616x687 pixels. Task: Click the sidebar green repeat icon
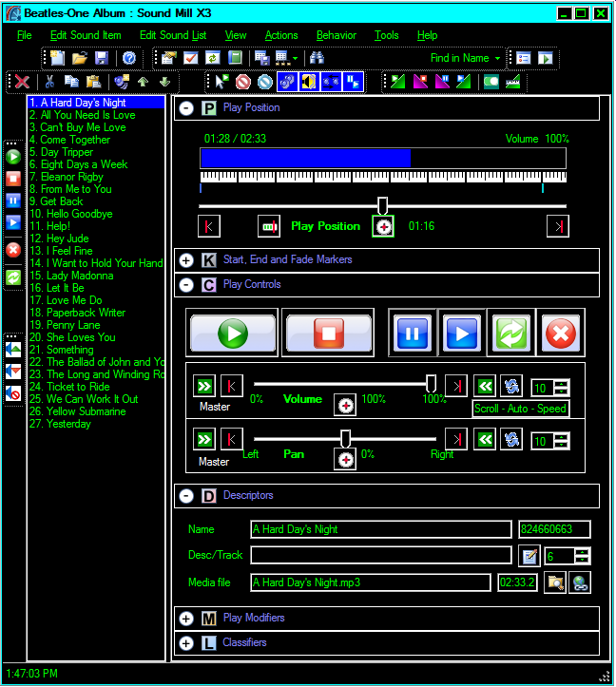click(x=13, y=277)
